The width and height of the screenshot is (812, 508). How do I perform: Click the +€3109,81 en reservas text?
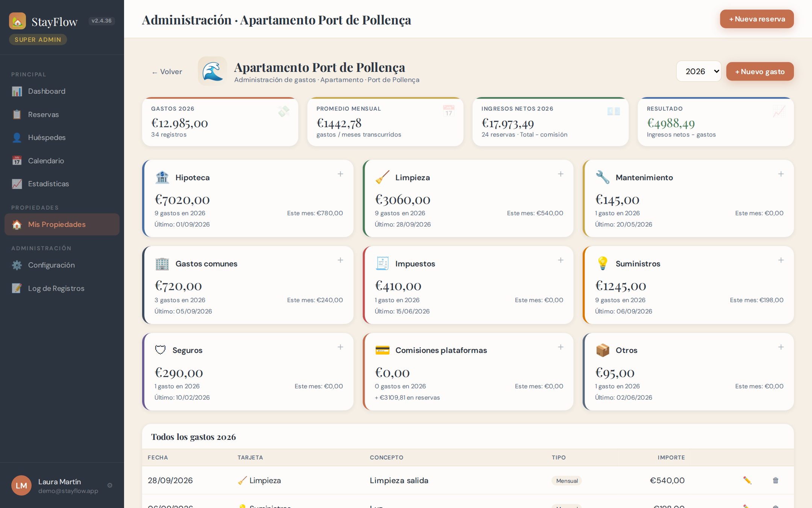point(407,397)
